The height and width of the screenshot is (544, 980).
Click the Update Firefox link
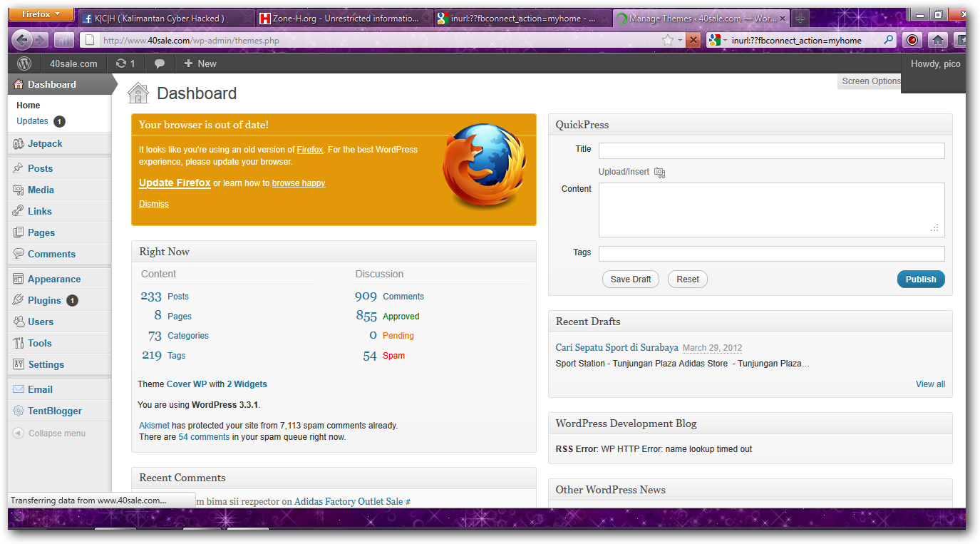(175, 183)
